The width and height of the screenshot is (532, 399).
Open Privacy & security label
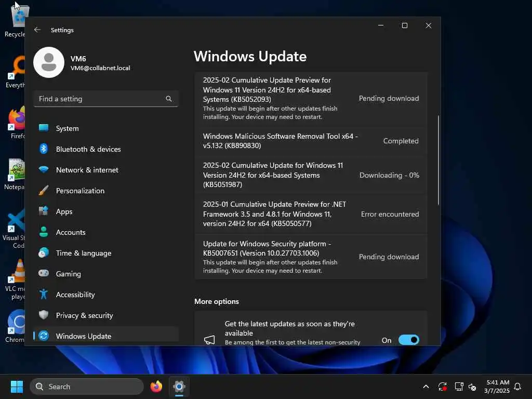click(85, 315)
